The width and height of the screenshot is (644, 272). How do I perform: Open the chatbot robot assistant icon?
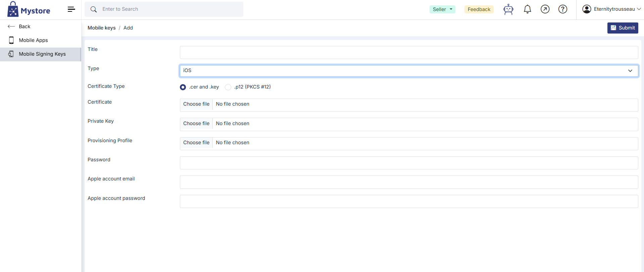508,9
